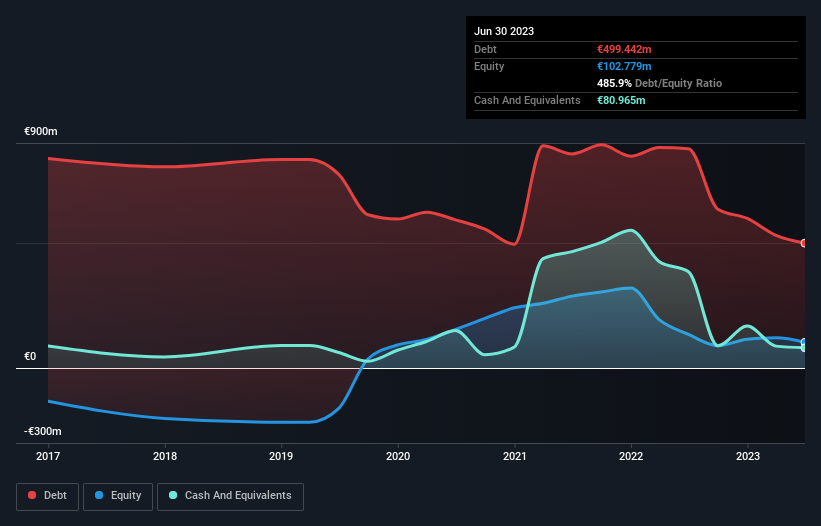Viewport: 821px width, 526px height.
Task: Click the 2020 x-axis label
Action: (x=398, y=456)
